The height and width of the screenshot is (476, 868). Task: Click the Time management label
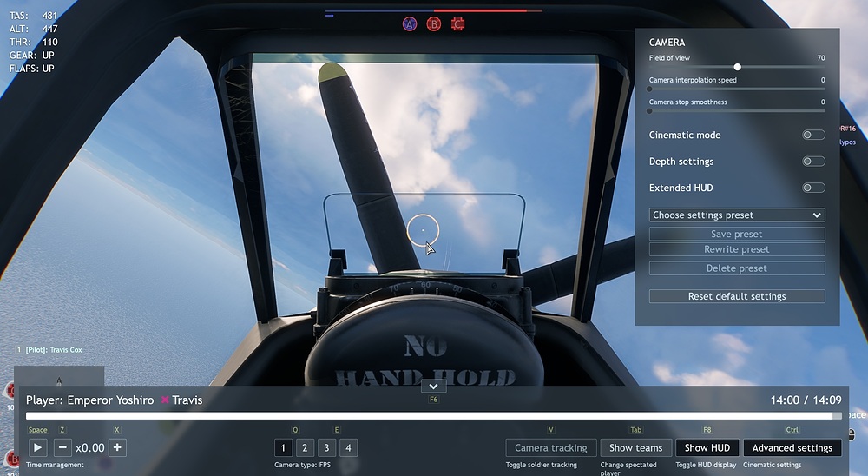pyautogui.click(x=55, y=465)
